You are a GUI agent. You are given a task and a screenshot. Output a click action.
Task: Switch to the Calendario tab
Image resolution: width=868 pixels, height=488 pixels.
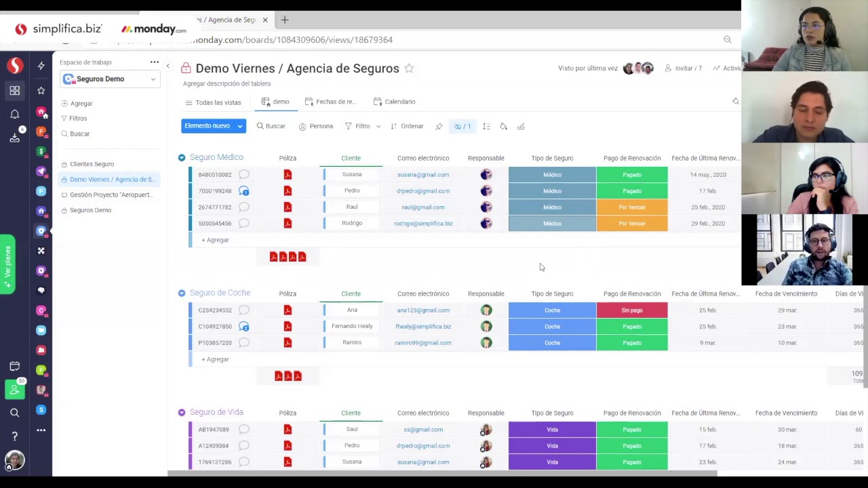pyautogui.click(x=395, y=102)
